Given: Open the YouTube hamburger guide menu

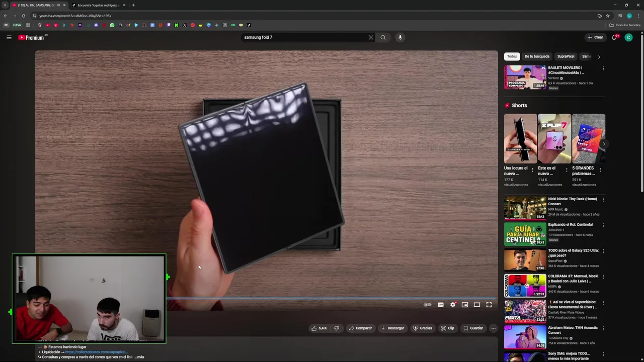Looking at the screenshot, I should (9, 37).
